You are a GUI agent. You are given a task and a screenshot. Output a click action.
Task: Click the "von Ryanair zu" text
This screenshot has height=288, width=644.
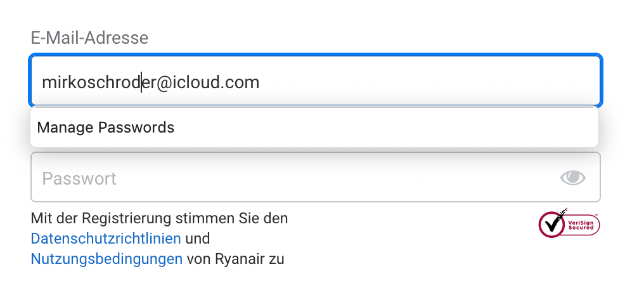[x=236, y=259]
